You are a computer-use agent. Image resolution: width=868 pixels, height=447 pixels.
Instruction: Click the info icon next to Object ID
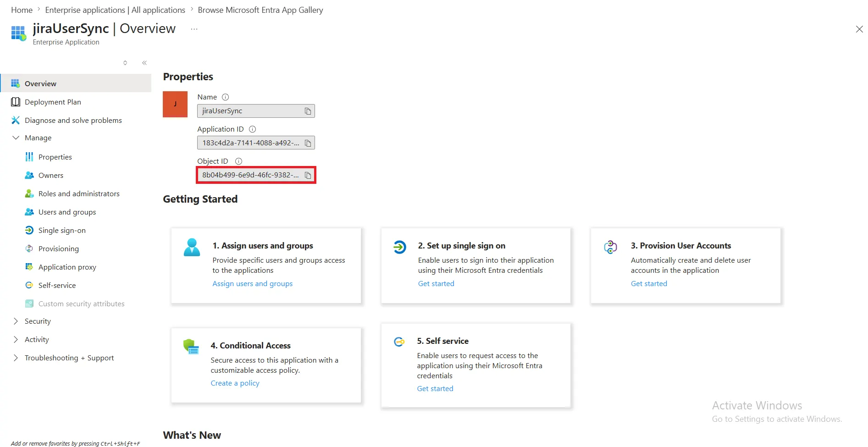238,161
